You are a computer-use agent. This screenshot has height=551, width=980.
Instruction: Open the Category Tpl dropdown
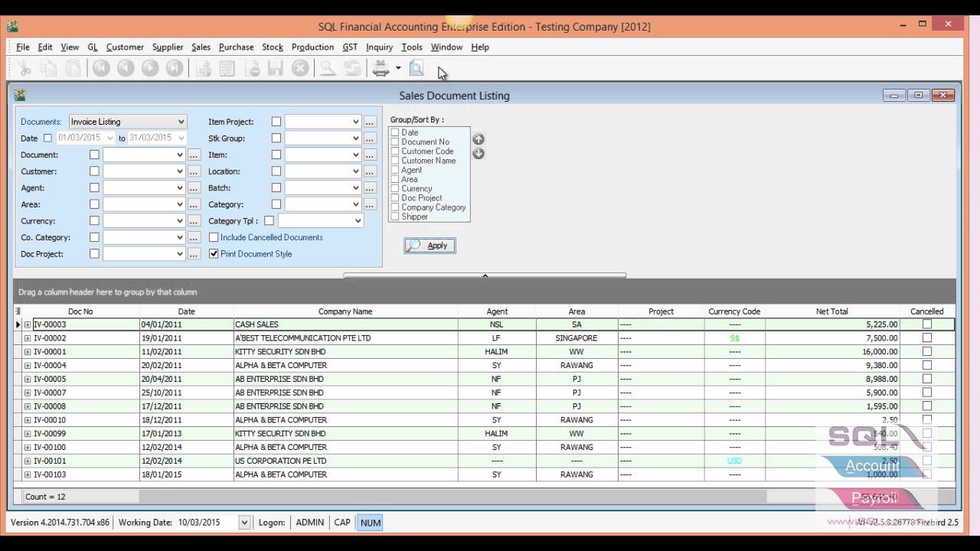(358, 221)
